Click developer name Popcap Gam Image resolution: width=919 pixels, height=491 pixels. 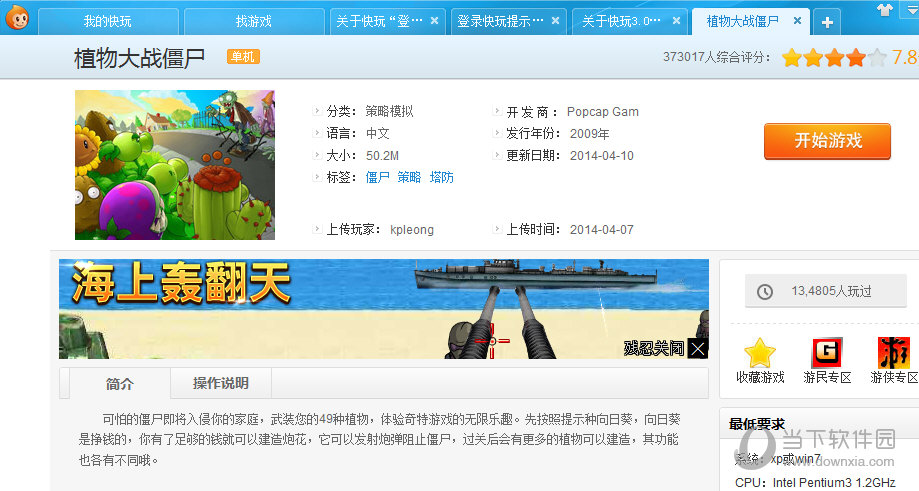(603, 112)
